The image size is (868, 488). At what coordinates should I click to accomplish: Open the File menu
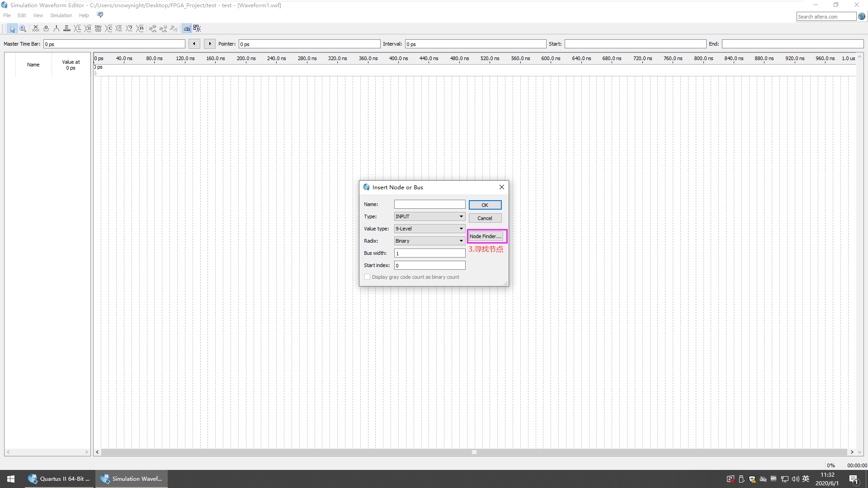click(7, 15)
